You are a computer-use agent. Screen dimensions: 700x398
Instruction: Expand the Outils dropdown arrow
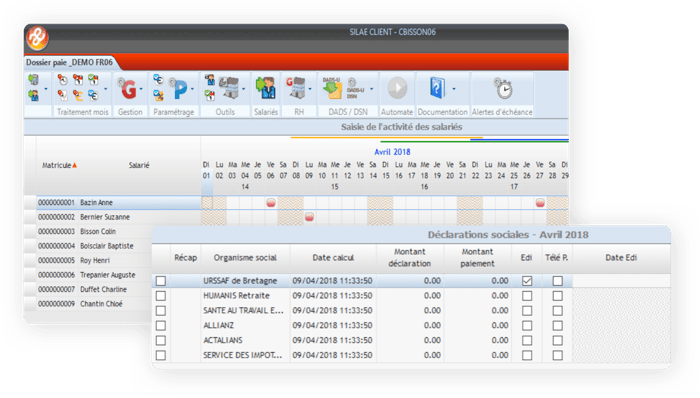(x=243, y=89)
